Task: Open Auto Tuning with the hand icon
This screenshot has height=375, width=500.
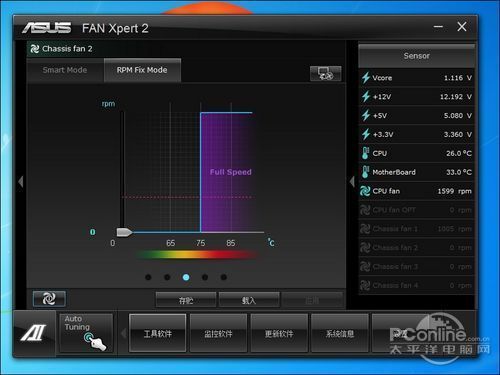Action: pos(86,333)
